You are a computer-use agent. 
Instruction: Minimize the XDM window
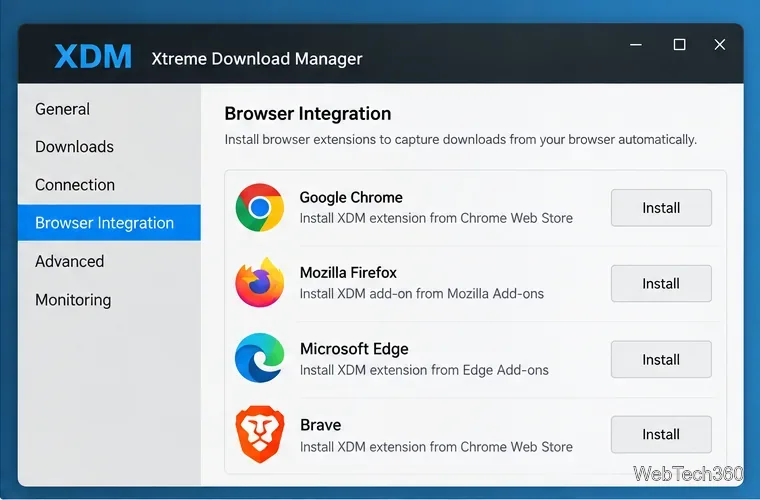636,45
